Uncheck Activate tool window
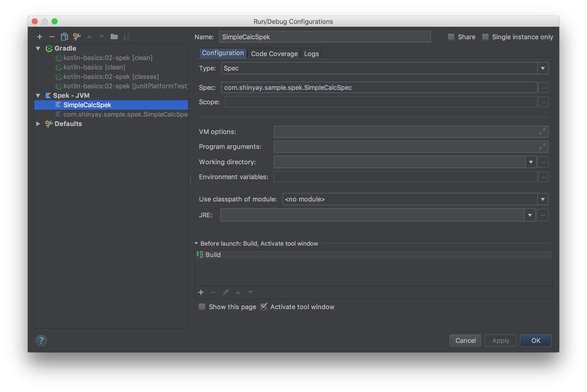This screenshot has height=392, width=587. pos(264,307)
